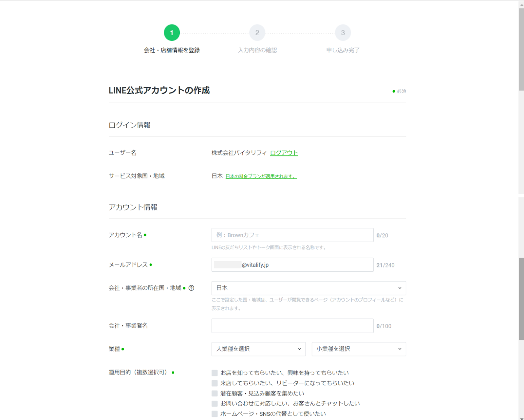The image size is (524, 420).
Task: Open the 日本 country/region dropdown
Action: pyautogui.click(x=309, y=288)
